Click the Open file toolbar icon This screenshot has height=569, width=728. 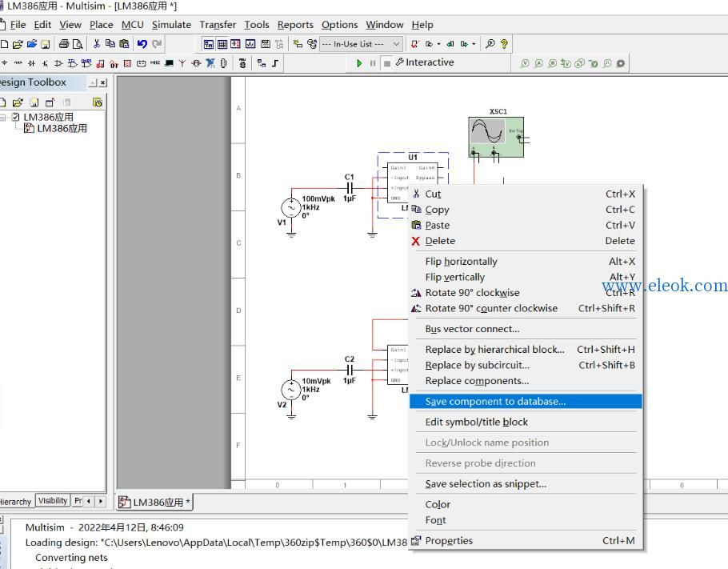pos(18,44)
